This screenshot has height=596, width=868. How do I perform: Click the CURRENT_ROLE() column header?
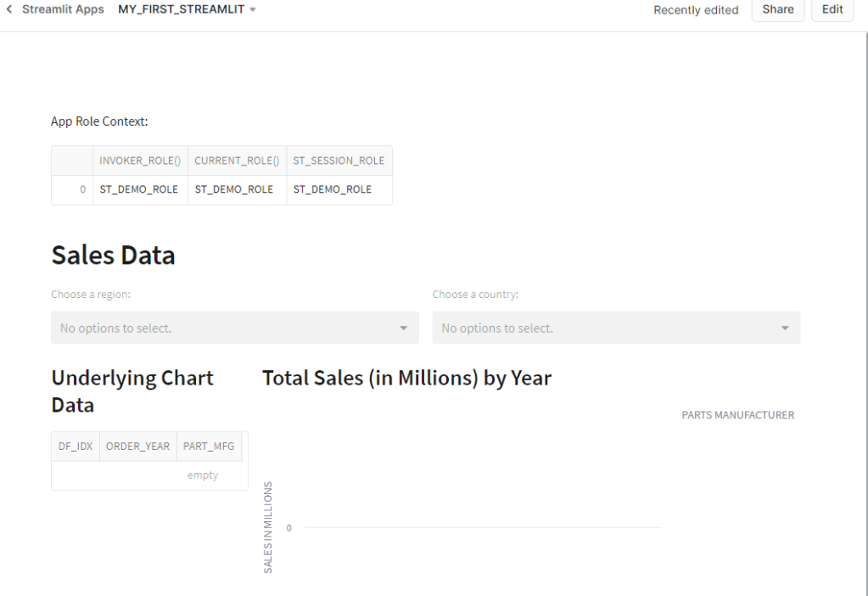pos(237,160)
